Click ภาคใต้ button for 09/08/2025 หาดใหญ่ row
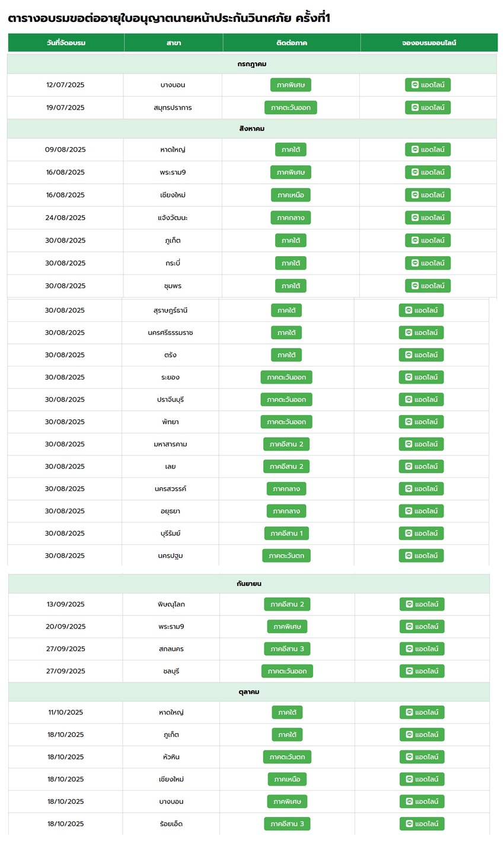 pos(291,149)
